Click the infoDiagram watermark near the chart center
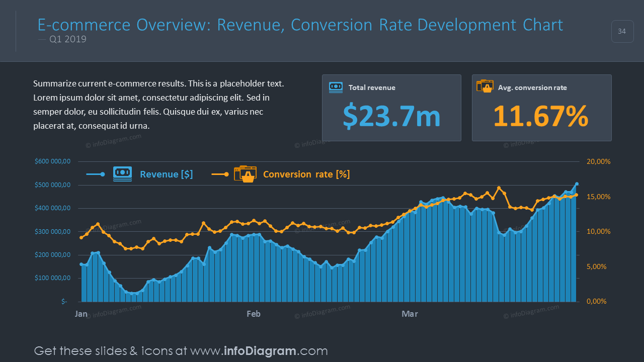Viewport: 644px width, 362px height. [323, 226]
